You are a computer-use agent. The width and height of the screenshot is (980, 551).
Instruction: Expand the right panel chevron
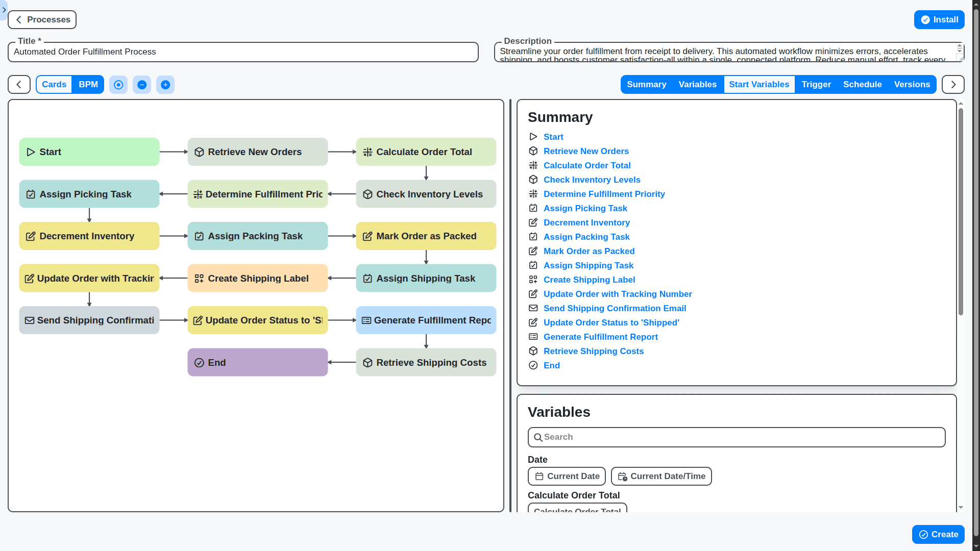pyautogui.click(x=952, y=84)
